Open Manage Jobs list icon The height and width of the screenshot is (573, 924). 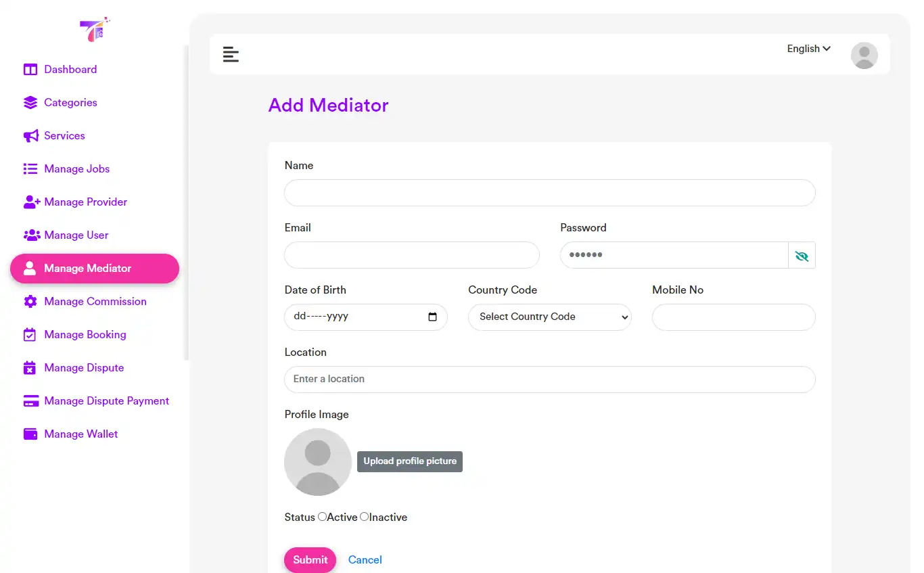pyautogui.click(x=30, y=168)
